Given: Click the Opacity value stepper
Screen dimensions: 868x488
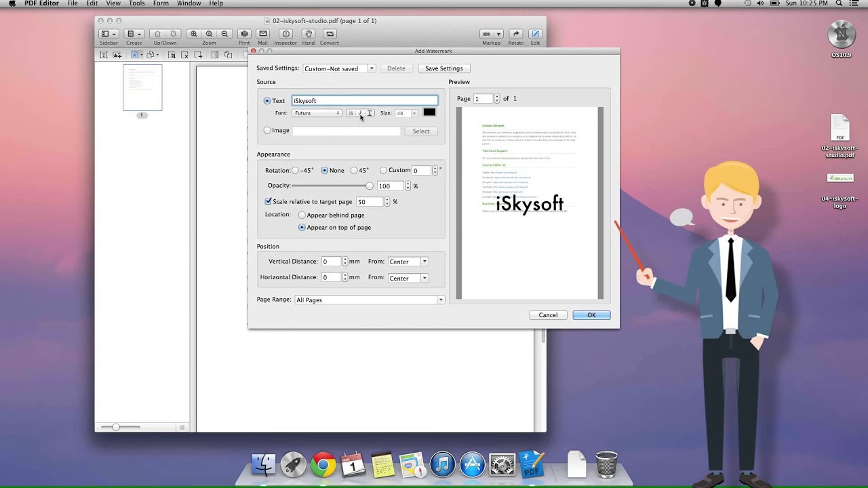Looking at the screenshot, I should click(408, 186).
